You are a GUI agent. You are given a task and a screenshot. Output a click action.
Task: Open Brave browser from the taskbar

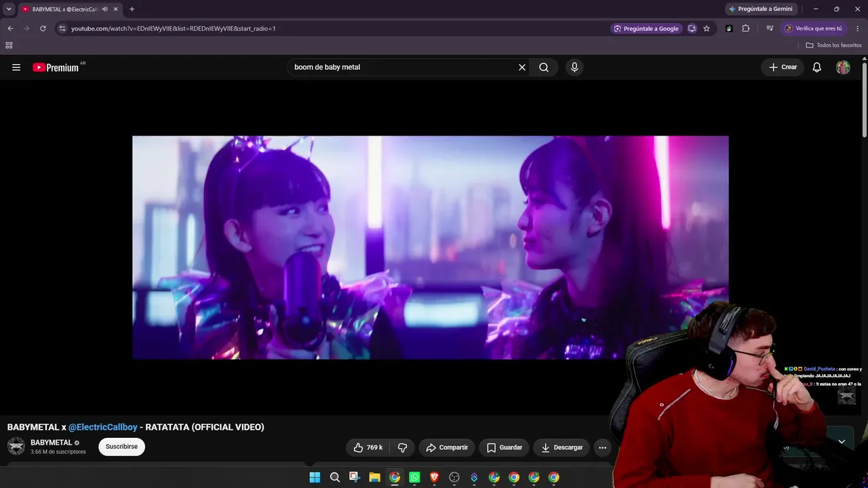click(435, 477)
